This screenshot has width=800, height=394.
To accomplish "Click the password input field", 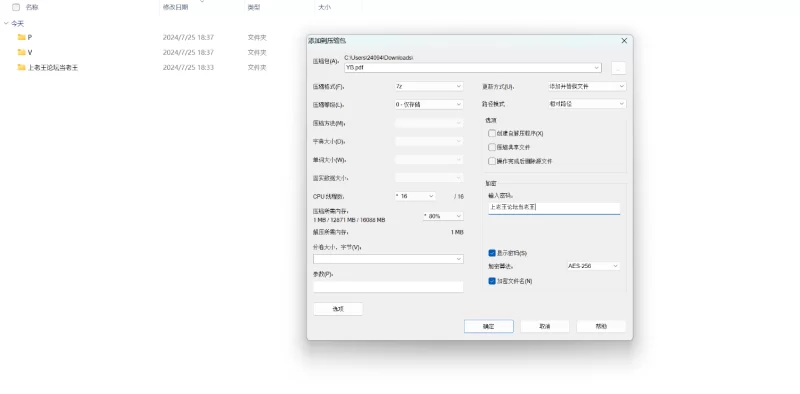I will [554, 207].
